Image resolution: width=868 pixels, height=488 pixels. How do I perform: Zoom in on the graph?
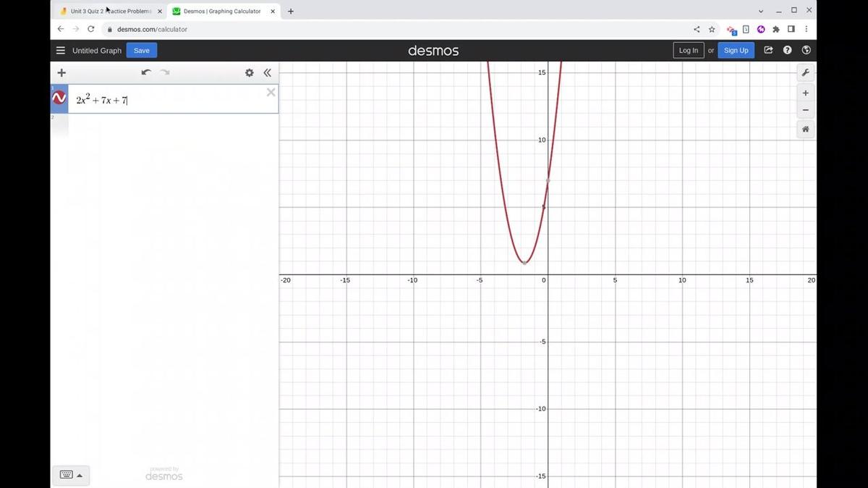[805, 93]
